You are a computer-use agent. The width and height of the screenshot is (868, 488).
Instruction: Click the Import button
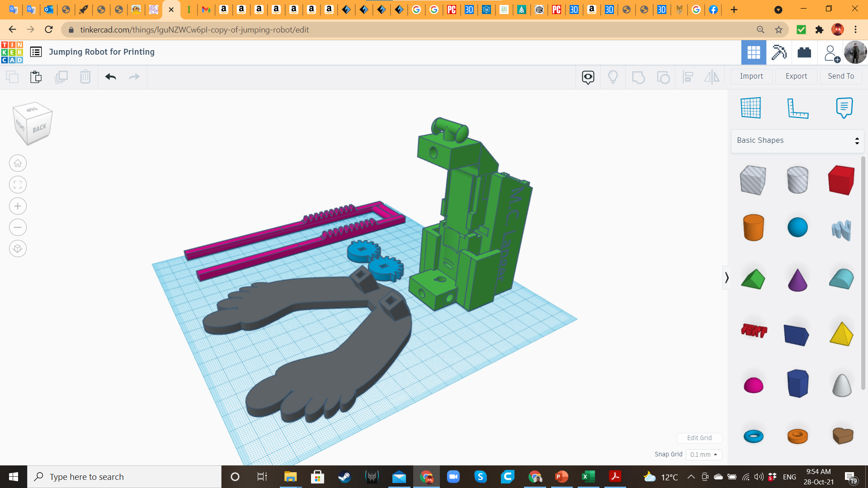[751, 76]
